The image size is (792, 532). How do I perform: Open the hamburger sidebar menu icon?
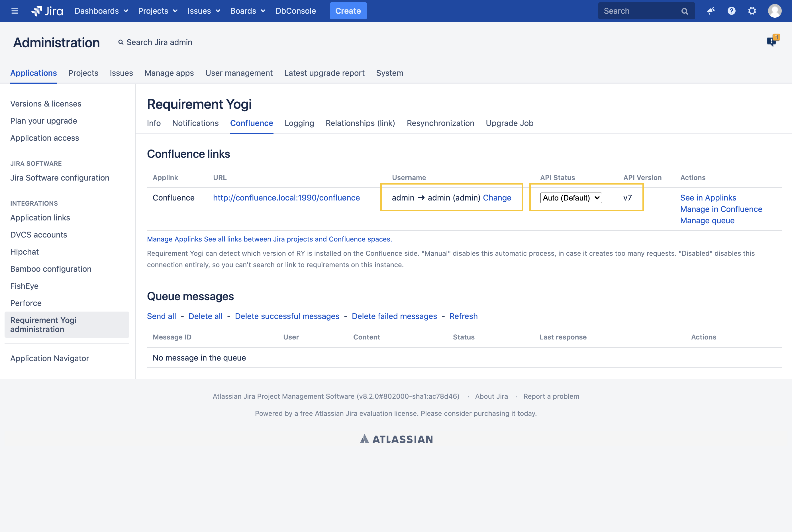click(x=15, y=11)
